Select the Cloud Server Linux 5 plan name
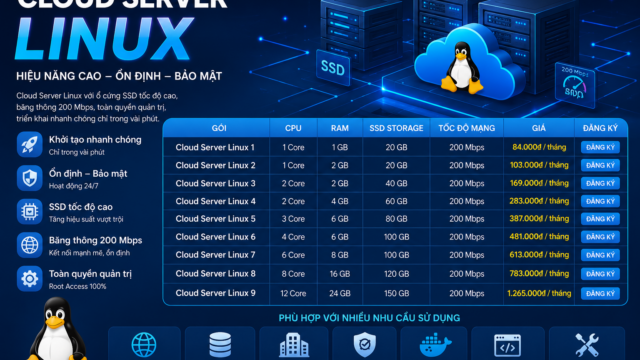This screenshot has width=640, height=360. pos(216,219)
